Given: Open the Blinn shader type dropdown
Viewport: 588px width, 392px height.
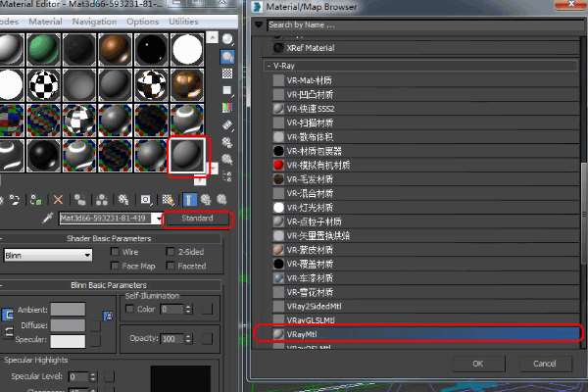Looking at the screenshot, I should (48, 255).
